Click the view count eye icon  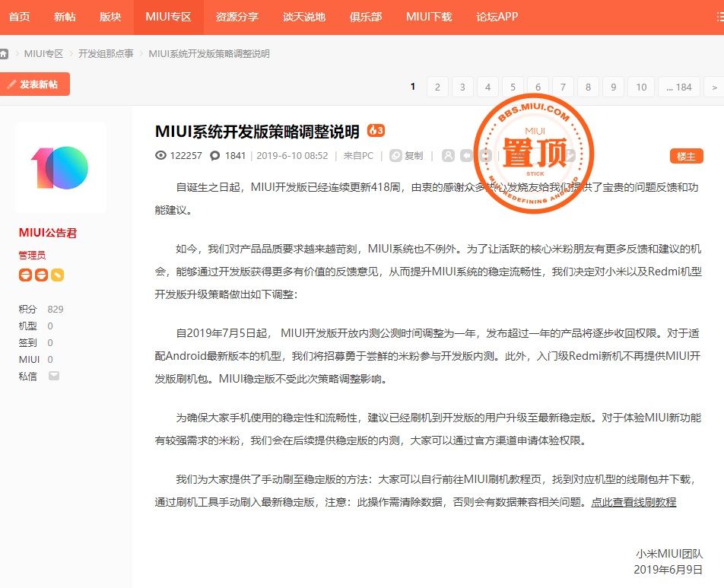point(160,156)
